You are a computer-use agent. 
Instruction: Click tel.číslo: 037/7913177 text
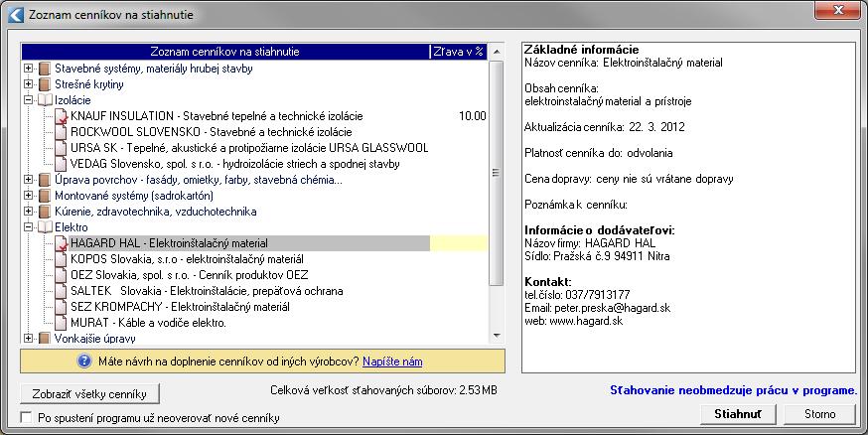[x=577, y=294]
